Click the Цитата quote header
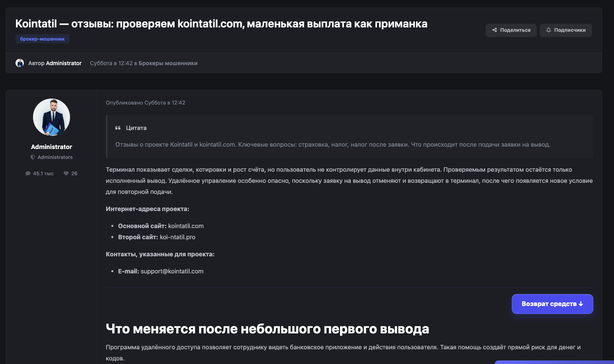The width and height of the screenshot is (614, 364). (136, 128)
